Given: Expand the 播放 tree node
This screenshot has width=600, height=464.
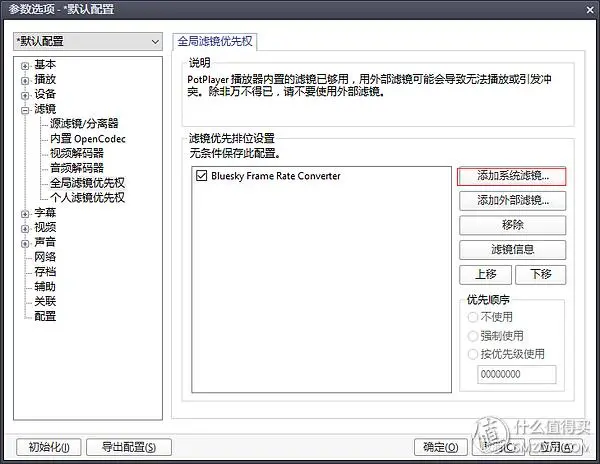Looking at the screenshot, I should click(25, 81).
